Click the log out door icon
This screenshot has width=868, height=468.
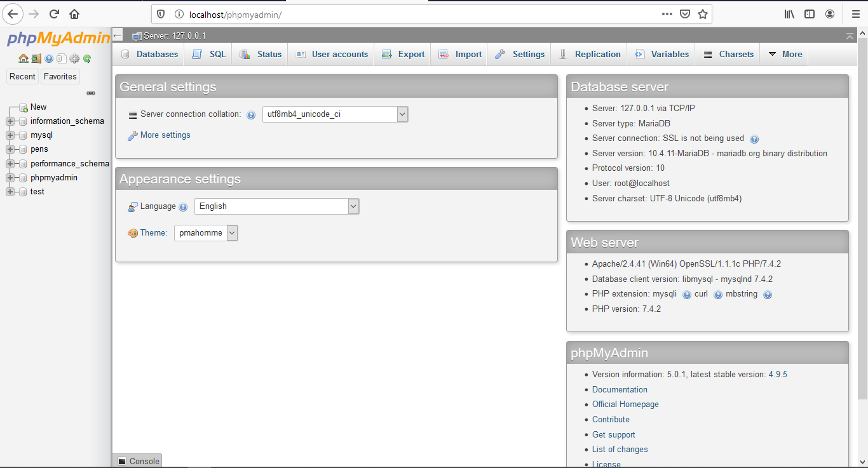(x=36, y=58)
